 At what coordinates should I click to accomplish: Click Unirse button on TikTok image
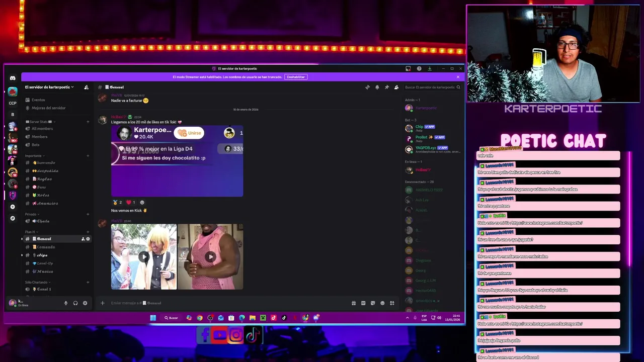189,133
